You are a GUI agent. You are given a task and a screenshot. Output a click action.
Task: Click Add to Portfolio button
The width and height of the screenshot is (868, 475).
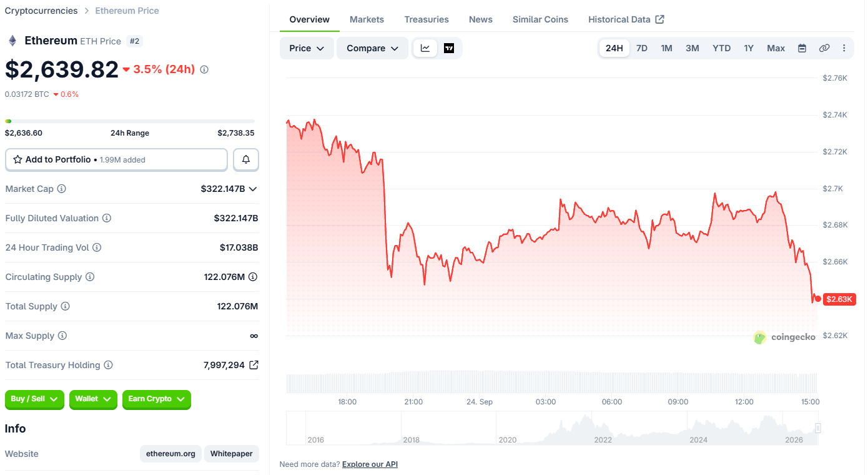116,160
